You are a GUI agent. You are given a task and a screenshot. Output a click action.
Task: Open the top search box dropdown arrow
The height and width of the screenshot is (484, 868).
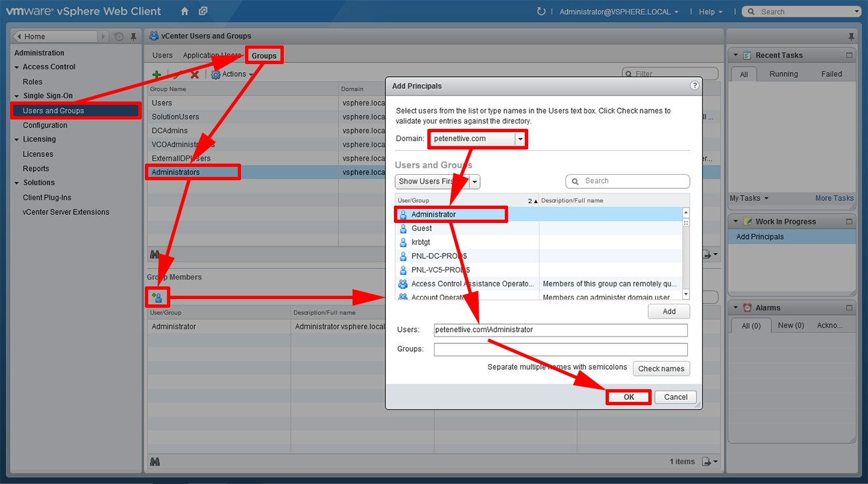click(857, 12)
